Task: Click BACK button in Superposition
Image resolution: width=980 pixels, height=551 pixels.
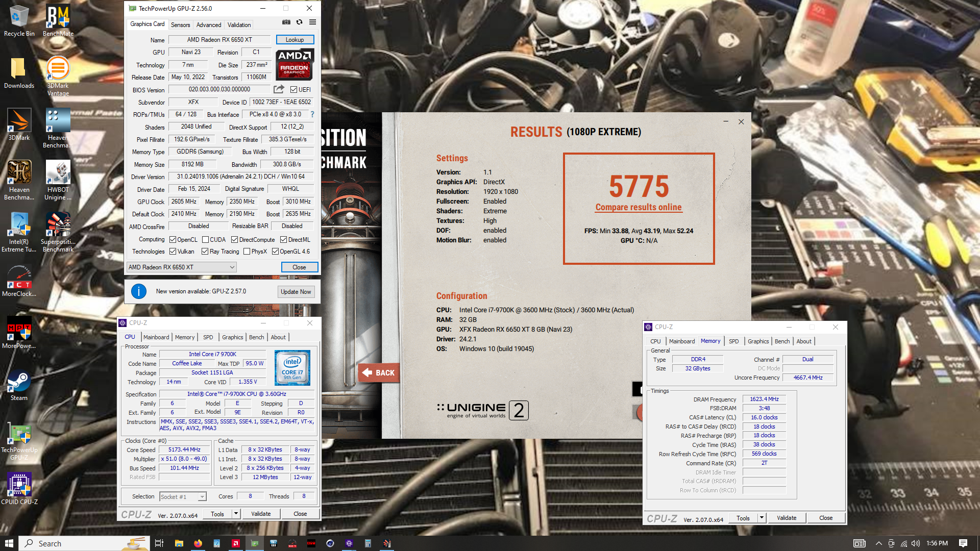Action: coord(379,373)
